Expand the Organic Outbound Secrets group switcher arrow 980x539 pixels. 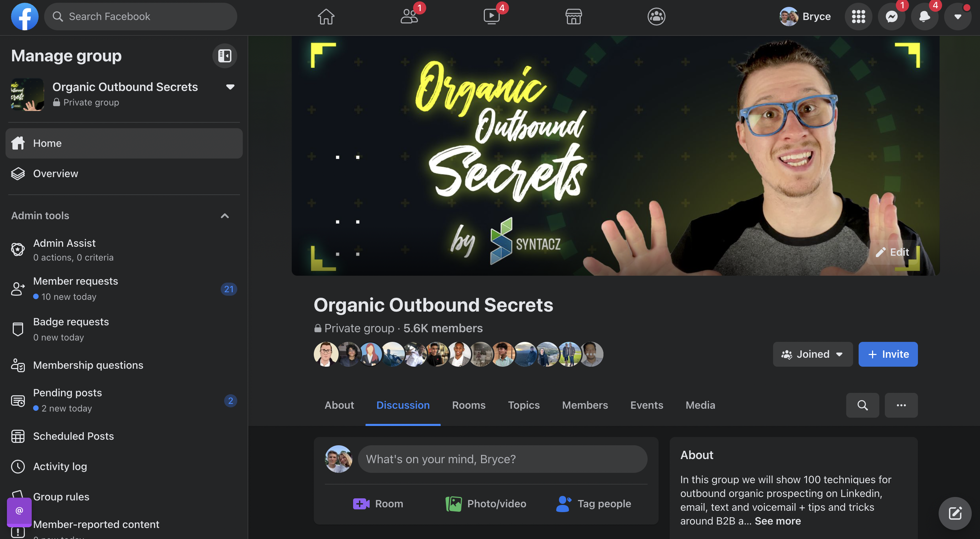(x=230, y=87)
